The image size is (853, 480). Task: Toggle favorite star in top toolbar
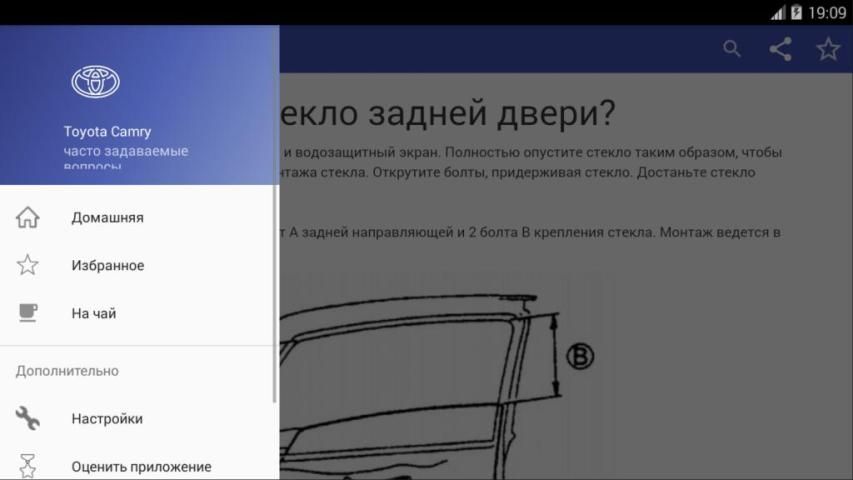[828, 49]
